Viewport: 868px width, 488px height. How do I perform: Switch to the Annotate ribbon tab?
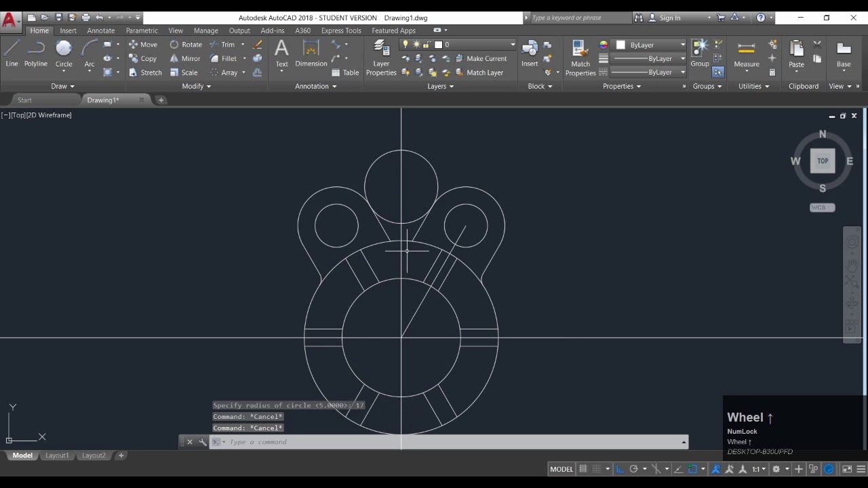(x=101, y=30)
